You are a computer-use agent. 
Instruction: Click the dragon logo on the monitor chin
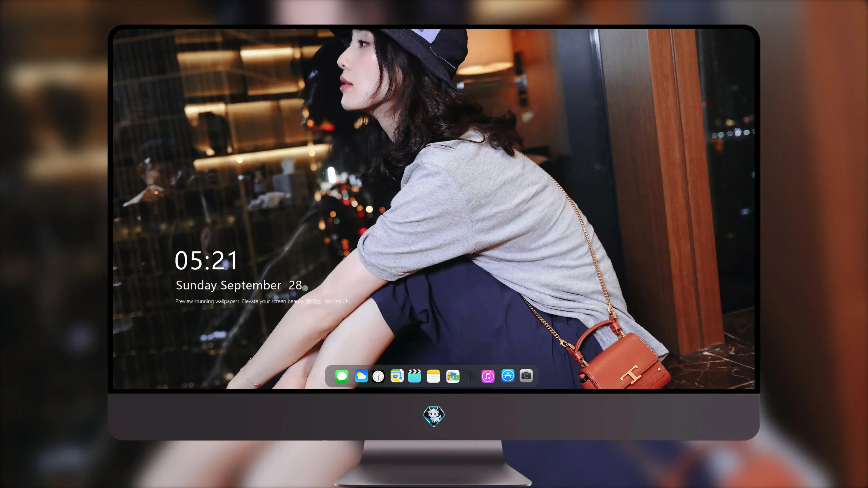434,416
